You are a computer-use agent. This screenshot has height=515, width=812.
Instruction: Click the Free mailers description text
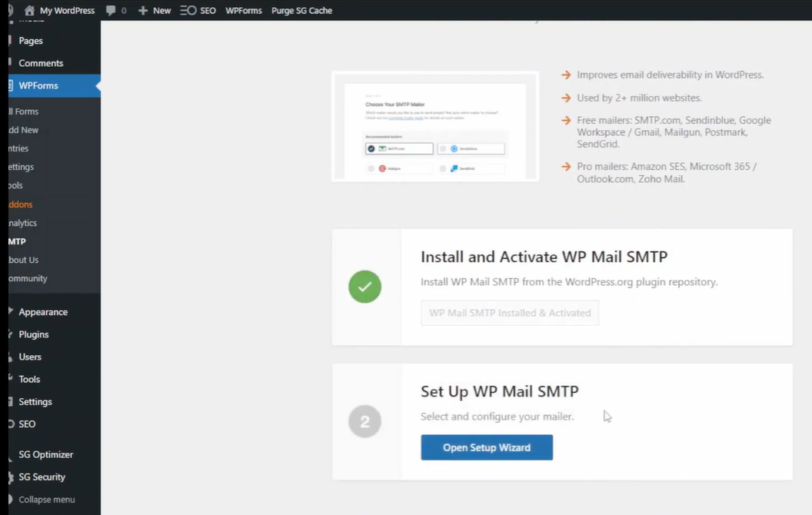coord(674,132)
